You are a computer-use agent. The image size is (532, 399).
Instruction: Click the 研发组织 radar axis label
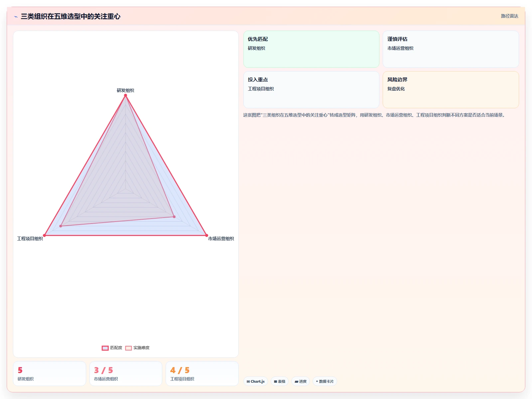(x=125, y=90)
